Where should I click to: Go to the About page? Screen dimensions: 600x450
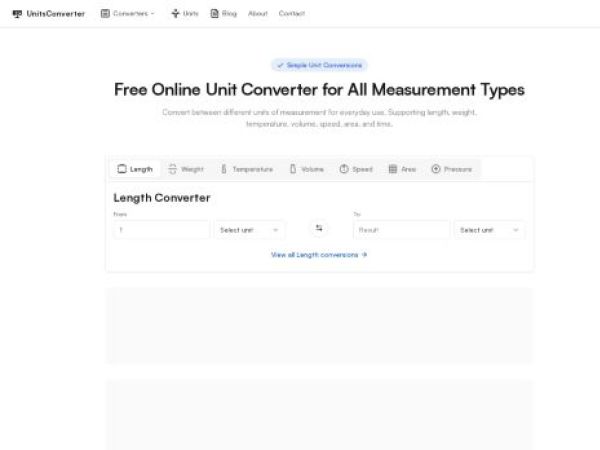pos(258,13)
